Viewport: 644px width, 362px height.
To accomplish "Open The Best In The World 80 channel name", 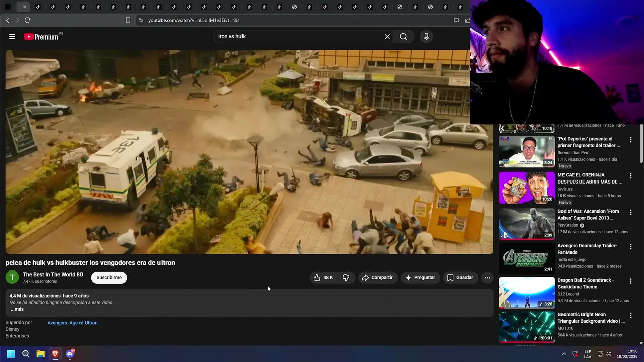I will point(53,275).
